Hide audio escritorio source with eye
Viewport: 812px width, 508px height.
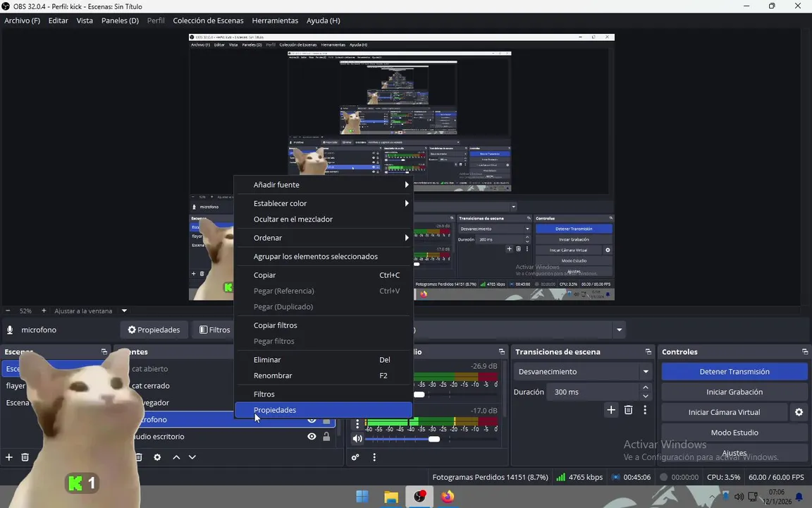point(312,437)
